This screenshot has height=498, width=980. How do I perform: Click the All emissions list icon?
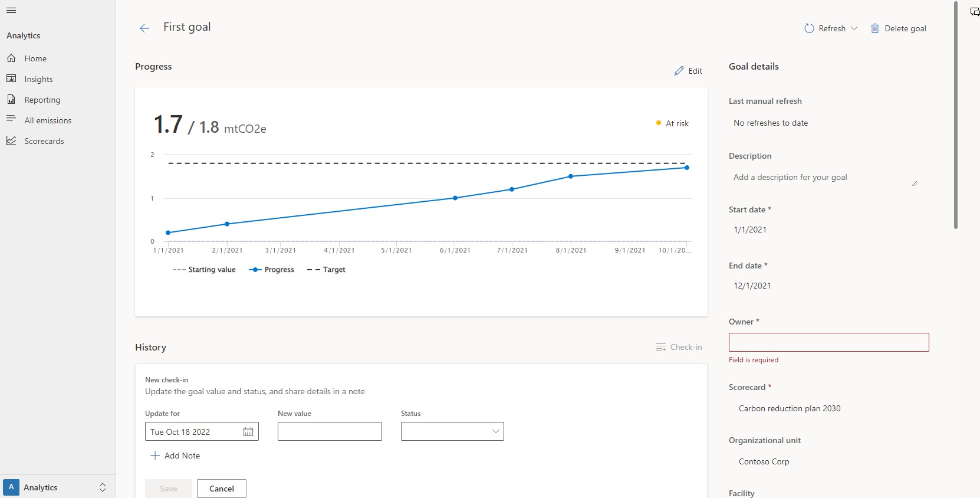pyautogui.click(x=11, y=119)
